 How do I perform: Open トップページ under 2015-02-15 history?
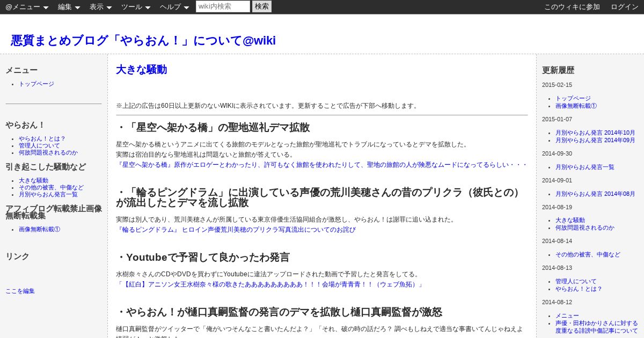click(x=573, y=99)
